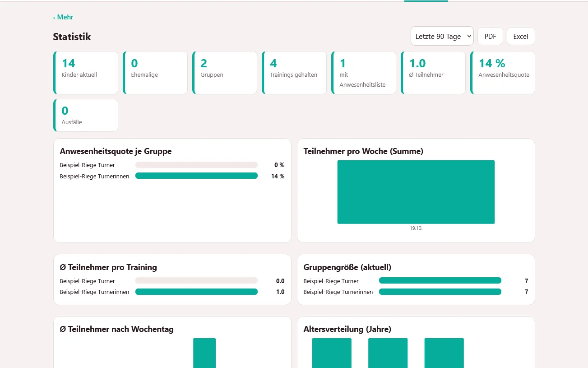This screenshot has height=368, width=588.
Task: Click Turner attendance bar in "Anwesenheitsquote je Gruppe"
Action: 196,165
